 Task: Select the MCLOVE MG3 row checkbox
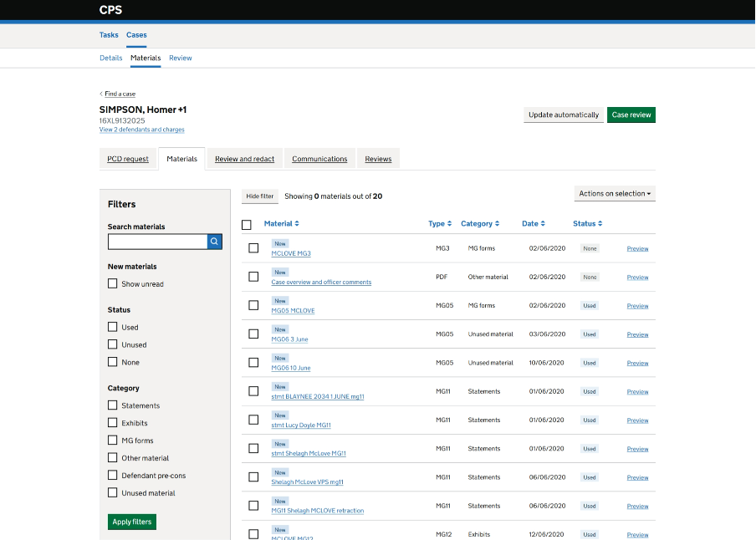coord(253,248)
